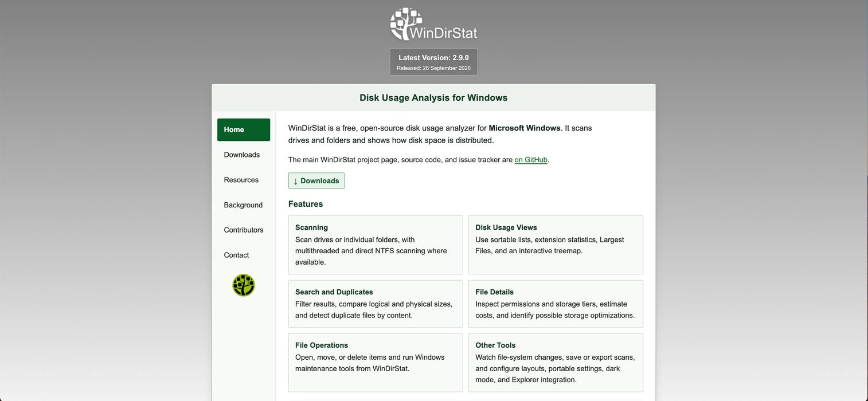
Task: Click the bold "Microsoft Windows" text
Action: [x=525, y=128]
